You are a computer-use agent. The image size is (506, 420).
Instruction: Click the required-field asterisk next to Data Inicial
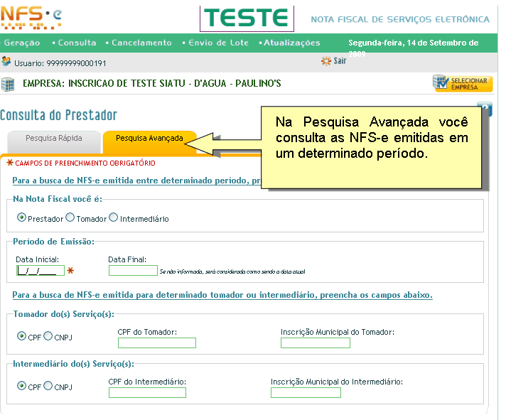point(70,270)
